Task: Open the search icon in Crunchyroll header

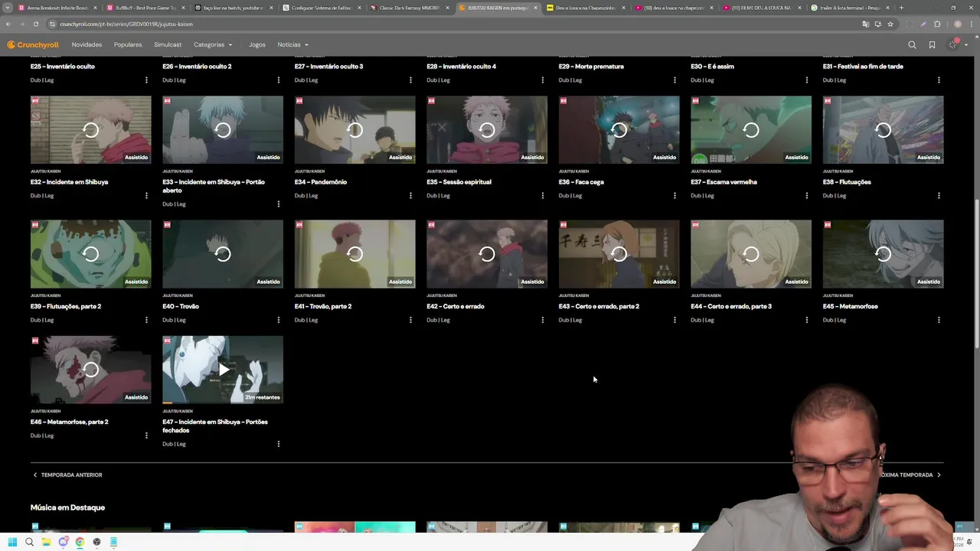Action: 912,44
